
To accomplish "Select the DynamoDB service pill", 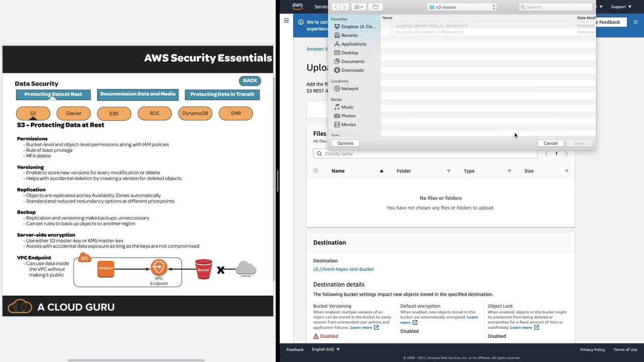I will (x=195, y=114).
